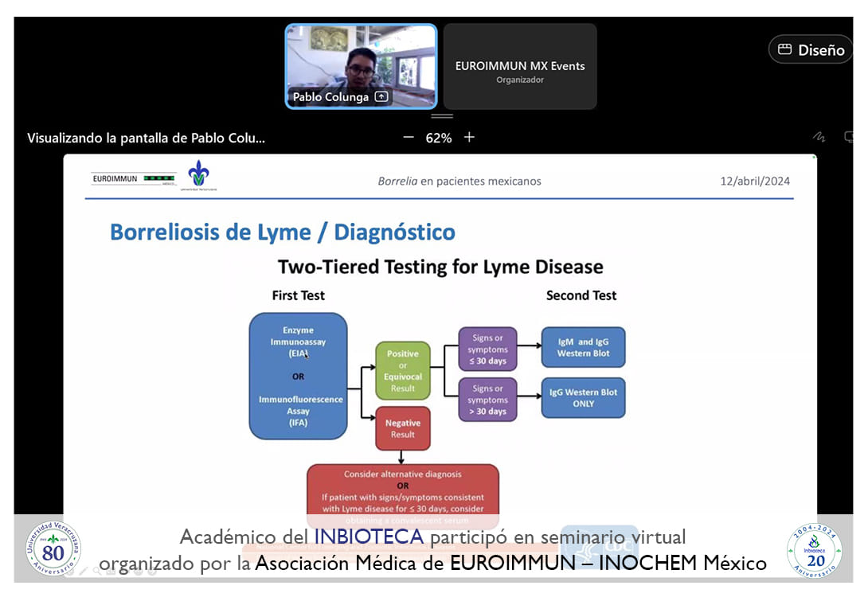
Task: Click the EUROIMMUN logo in slide header
Action: tap(134, 180)
